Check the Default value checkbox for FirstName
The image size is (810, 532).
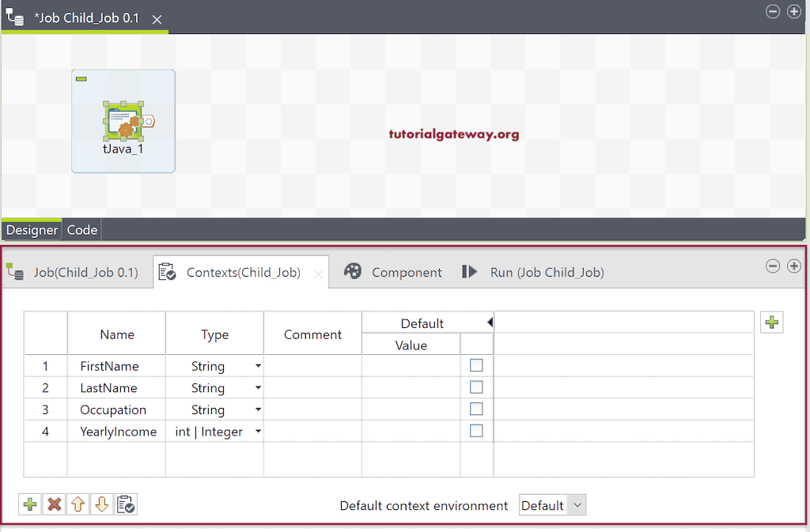pos(476,365)
